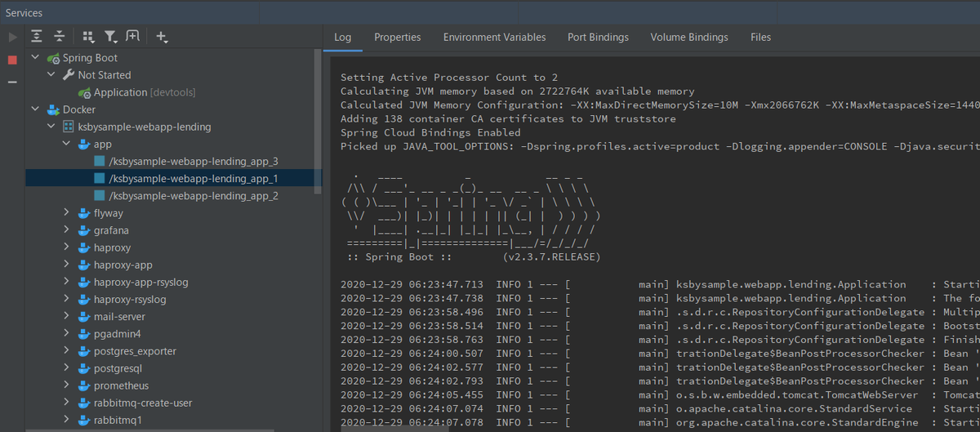Click the pgadmin4 whale icon
980x432 pixels.
(x=84, y=333)
